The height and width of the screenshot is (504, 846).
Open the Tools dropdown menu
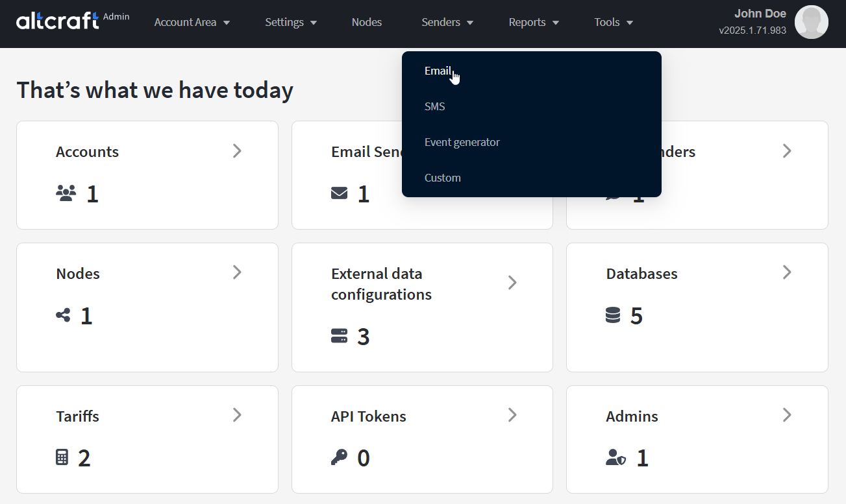[614, 22]
